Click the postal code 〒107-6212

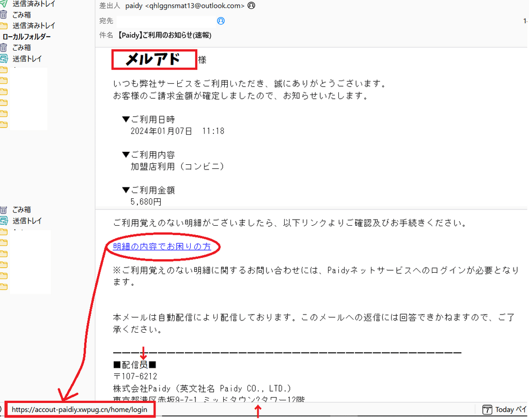[x=135, y=376]
